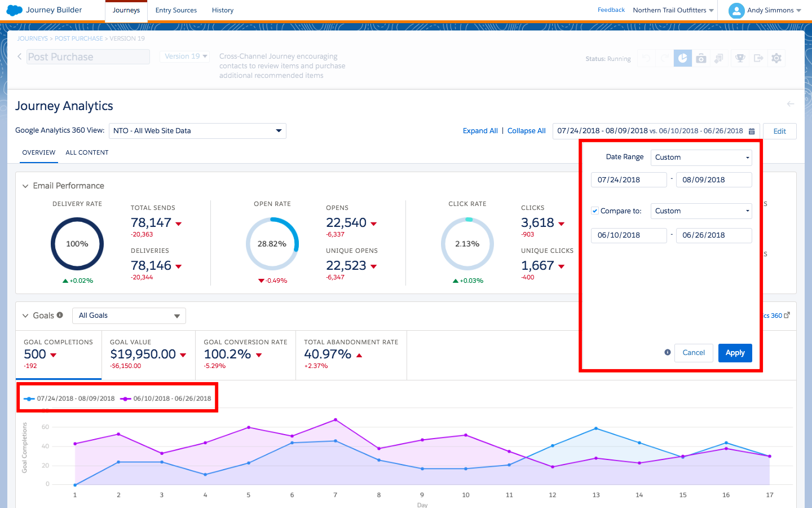Click Expand All link

(480, 130)
